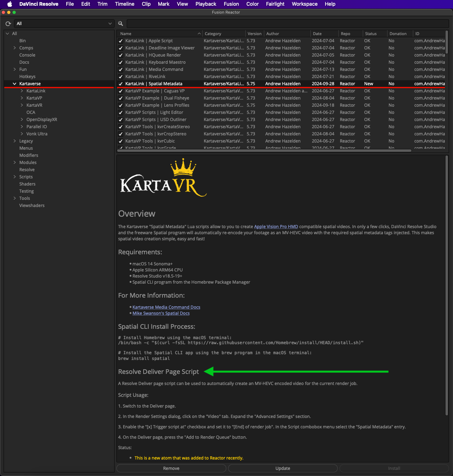
Task: Expand the Parallel IO subcategory
Action: coord(22,127)
